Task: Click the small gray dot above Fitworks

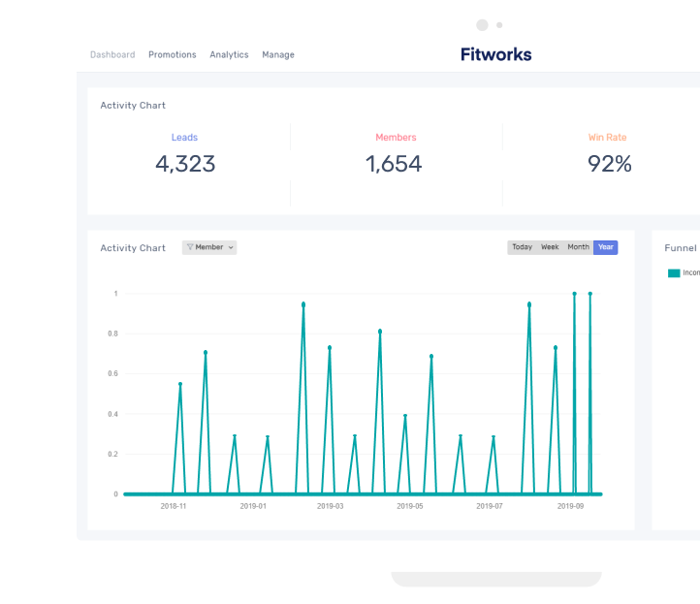Action: [x=499, y=25]
